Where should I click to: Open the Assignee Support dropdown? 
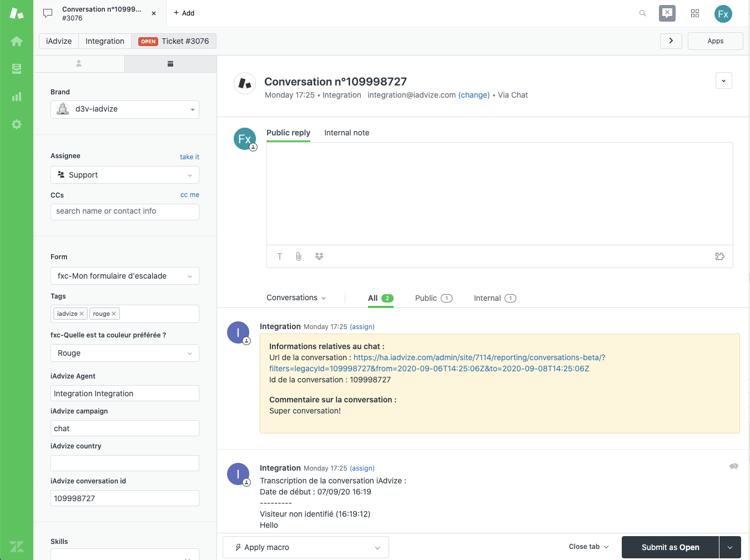point(125,175)
